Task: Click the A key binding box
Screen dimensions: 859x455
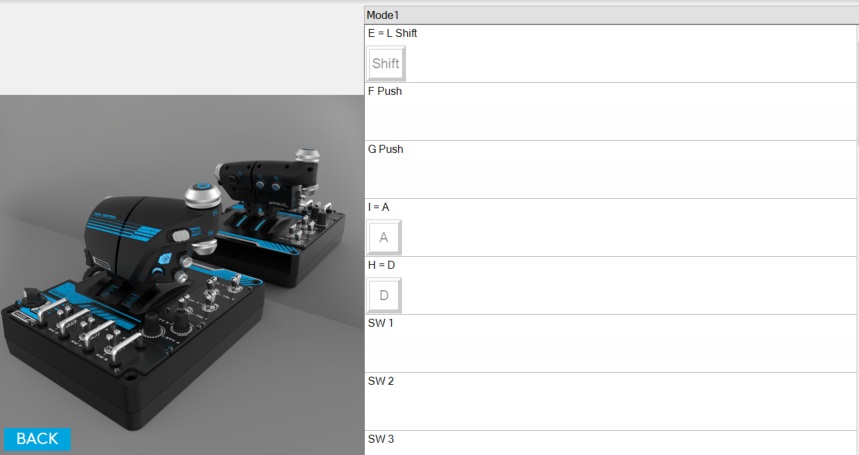Action: [x=383, y=237]
